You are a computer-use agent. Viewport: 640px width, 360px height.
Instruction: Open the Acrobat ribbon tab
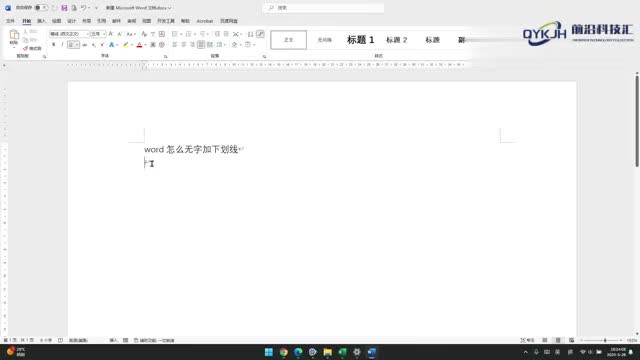click(x=205, y=21)
